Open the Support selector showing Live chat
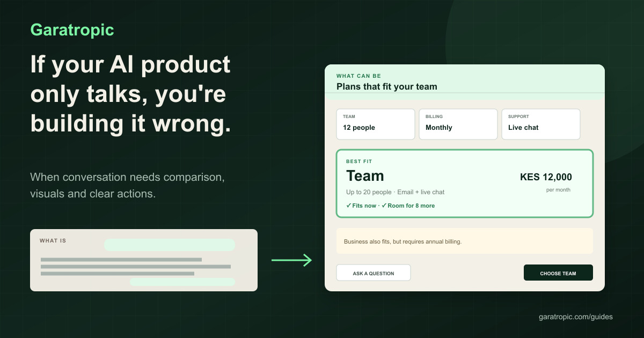Screen dimensions: 644x338 541,124
